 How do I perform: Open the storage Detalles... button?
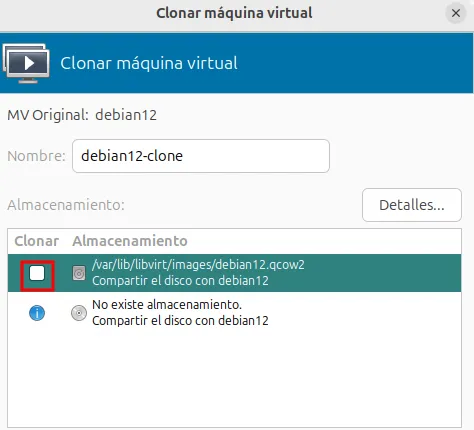pos(412,205)
